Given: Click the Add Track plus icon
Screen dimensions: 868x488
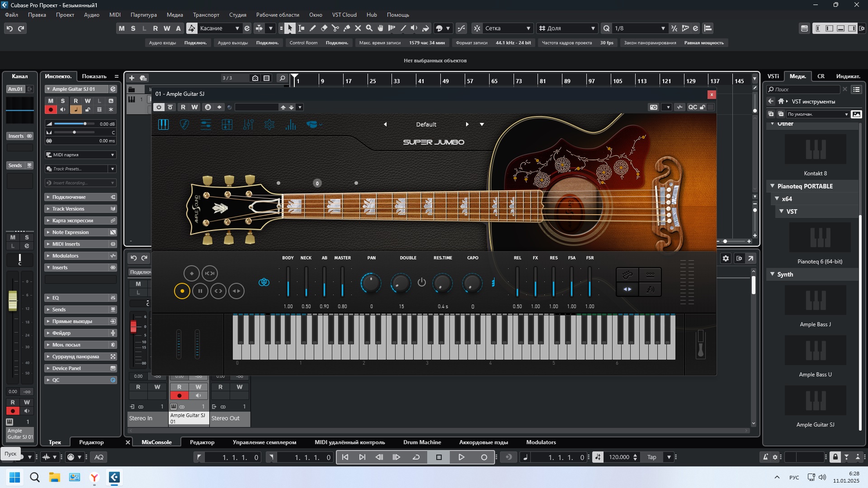Looking at the screenshot, I should (132, 78).
